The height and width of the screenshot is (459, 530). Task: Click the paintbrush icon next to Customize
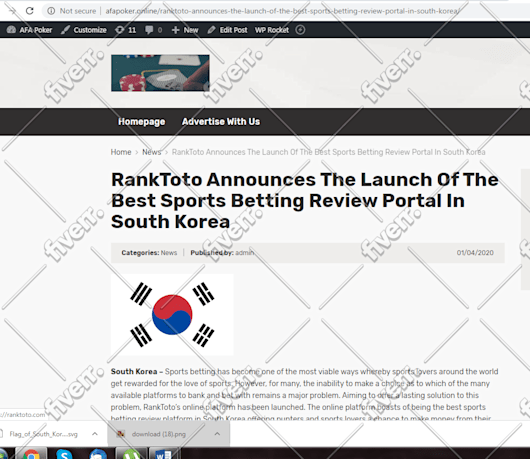click(x=66, y=30)
